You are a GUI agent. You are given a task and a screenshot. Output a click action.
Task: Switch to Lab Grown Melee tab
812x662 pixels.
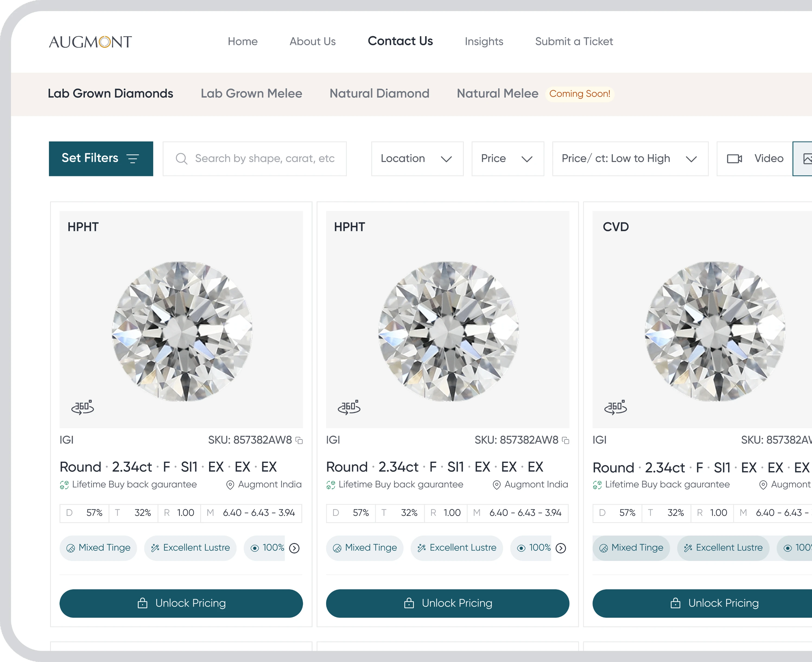(x=251, y=93)
